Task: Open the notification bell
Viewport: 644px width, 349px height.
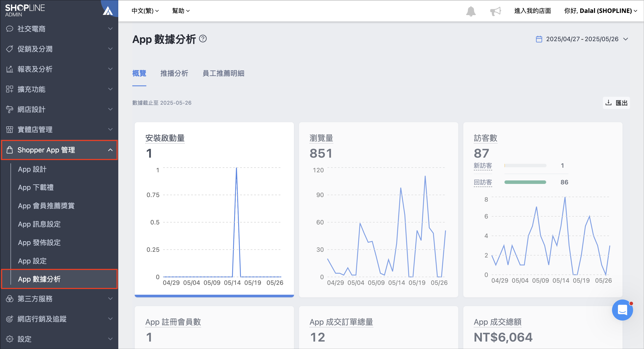Action: [x=471, y=11]
